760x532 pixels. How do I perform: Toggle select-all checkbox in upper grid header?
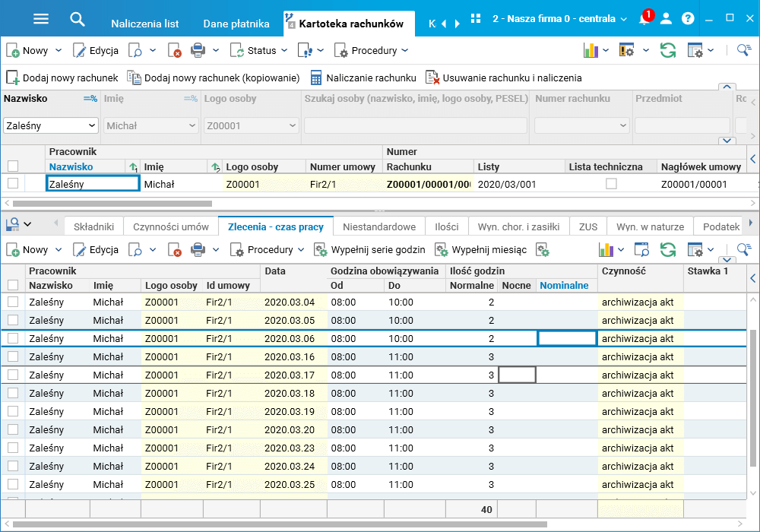pyautogui.click(x=13, y=166)
